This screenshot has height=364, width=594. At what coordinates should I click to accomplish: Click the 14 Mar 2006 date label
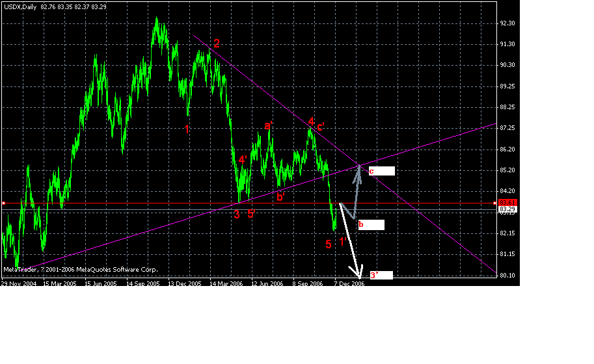click(226, 284)
